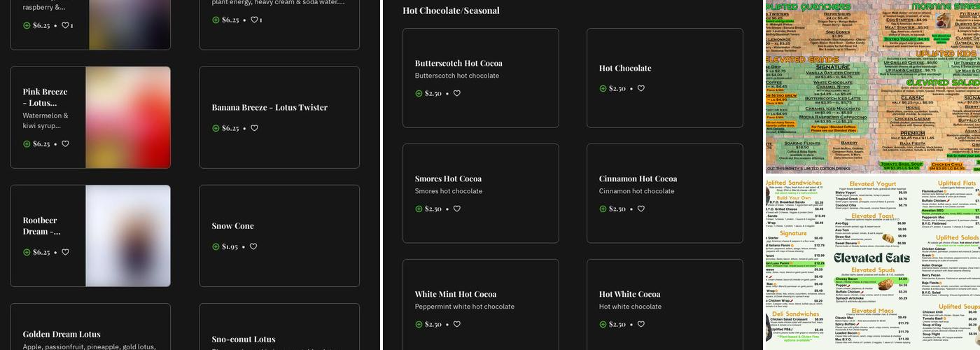The height and width of the screenshot is (350, 980).
Task: View the Rootbeer Dream product image
Action: coord(128,236)
